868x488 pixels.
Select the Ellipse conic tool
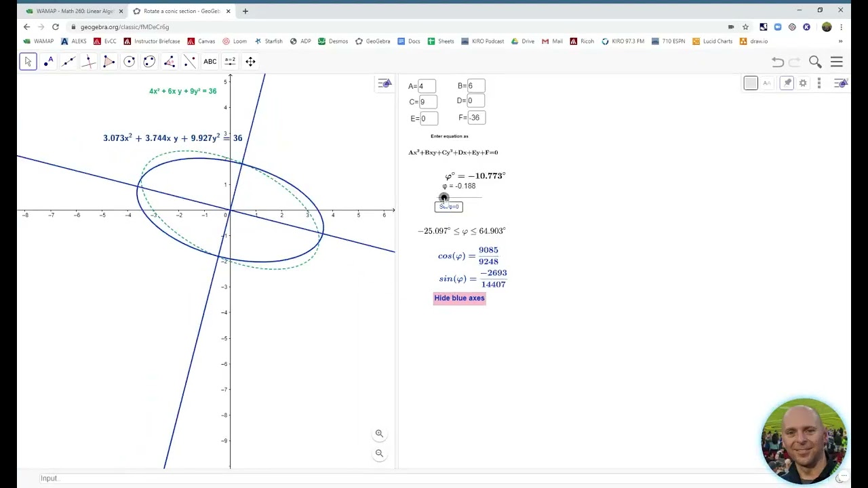(x=149, y=62)
